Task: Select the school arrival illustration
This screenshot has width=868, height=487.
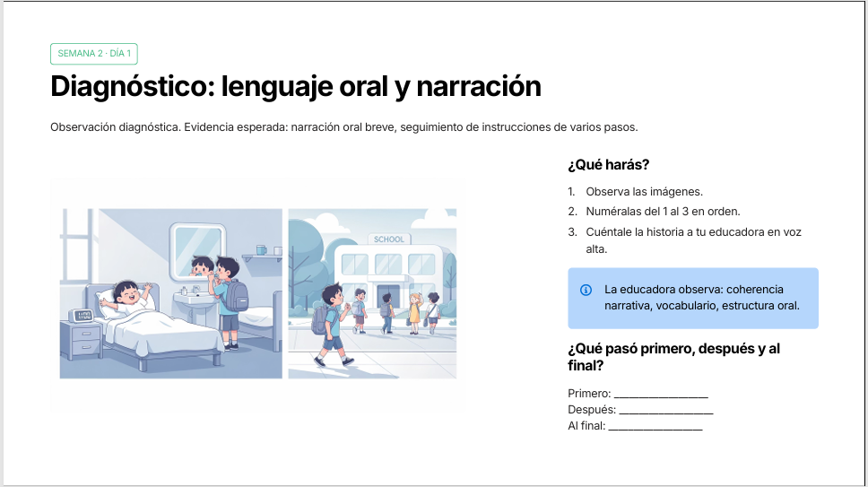Action: tap(372, 293)
